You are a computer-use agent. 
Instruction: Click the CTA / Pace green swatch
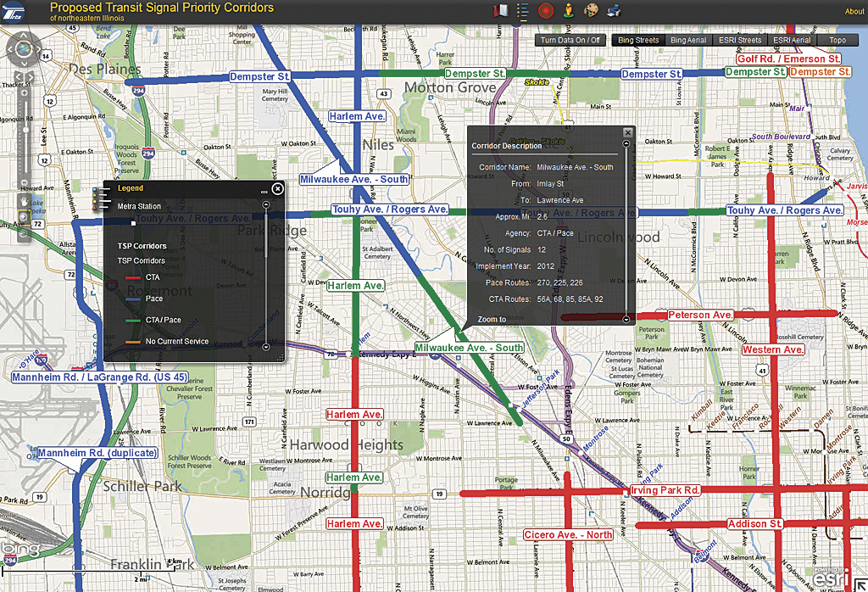133,320
